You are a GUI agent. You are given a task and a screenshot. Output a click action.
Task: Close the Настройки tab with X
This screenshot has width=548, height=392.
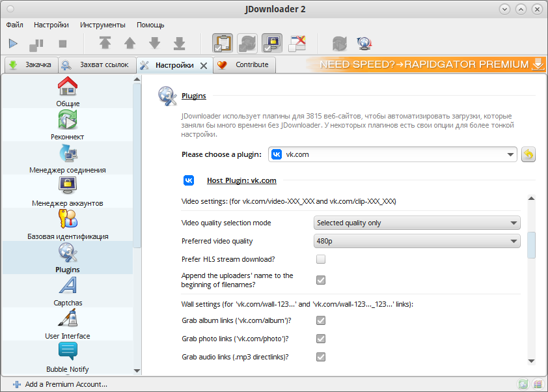tap(204, 65)
